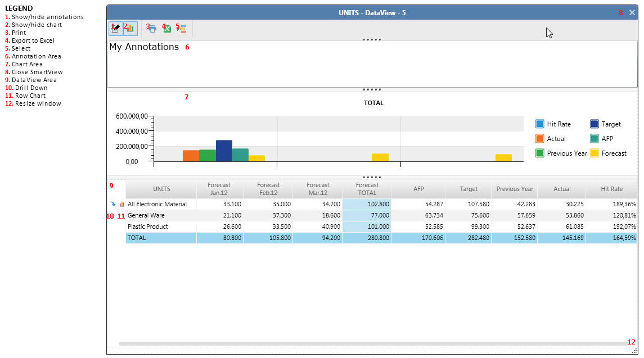Toggle the show/hide annotations toolbar button
Image resolution: width=644 pixels, height=358 pixels.
[x=116, y=28]
